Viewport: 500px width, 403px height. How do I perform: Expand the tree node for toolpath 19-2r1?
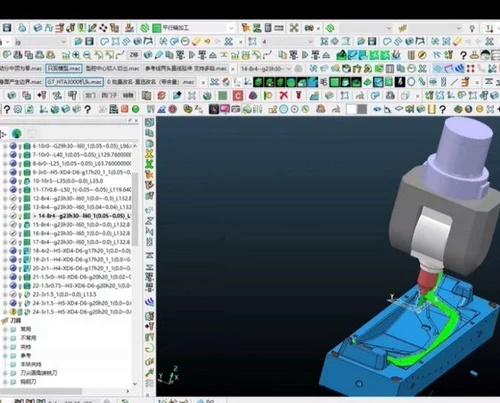pyautogui.click(x=5, y=259)
